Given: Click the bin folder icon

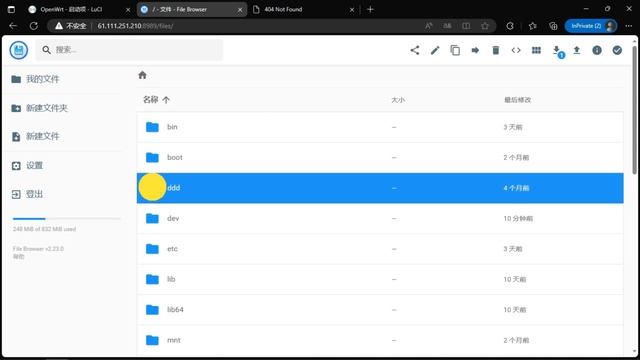Looking at the screenshot, I should 152,127.
